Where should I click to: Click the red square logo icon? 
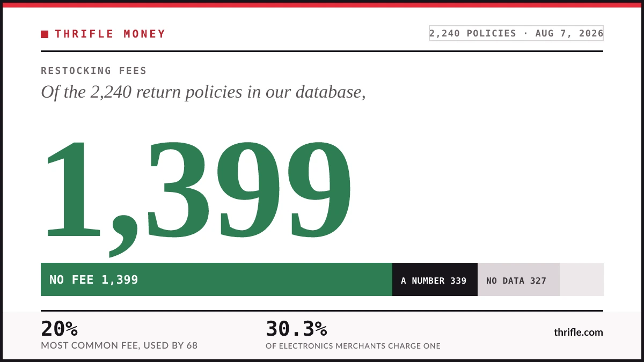click(45, 34)
